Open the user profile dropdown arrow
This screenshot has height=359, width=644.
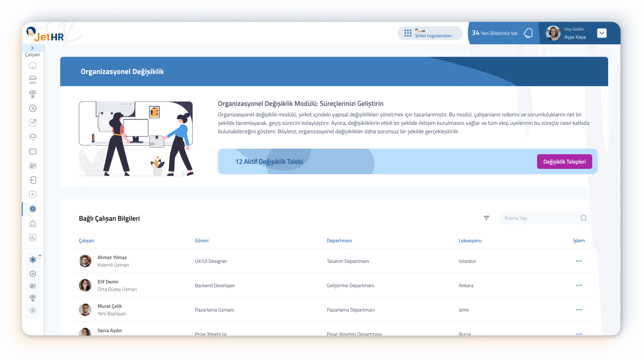point(602,33)
